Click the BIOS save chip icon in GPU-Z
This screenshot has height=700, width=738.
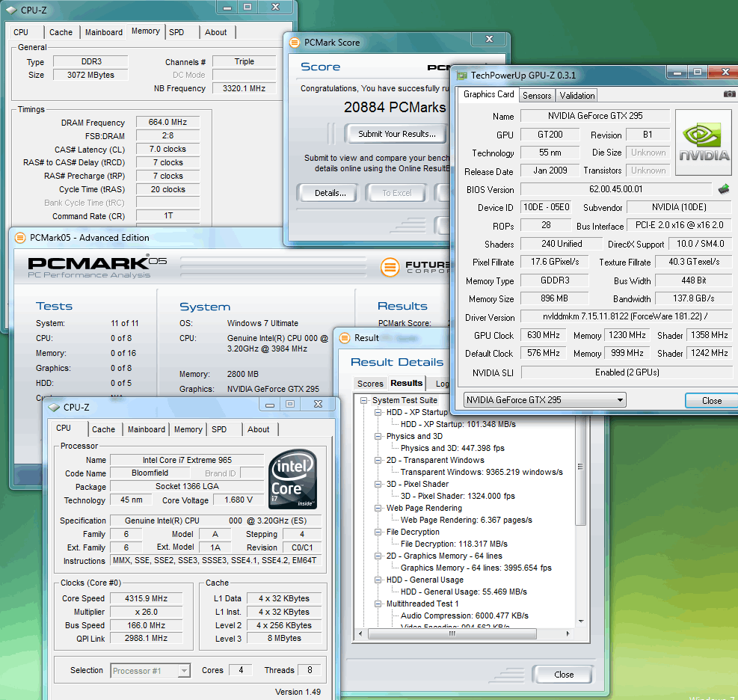point(723,189)
